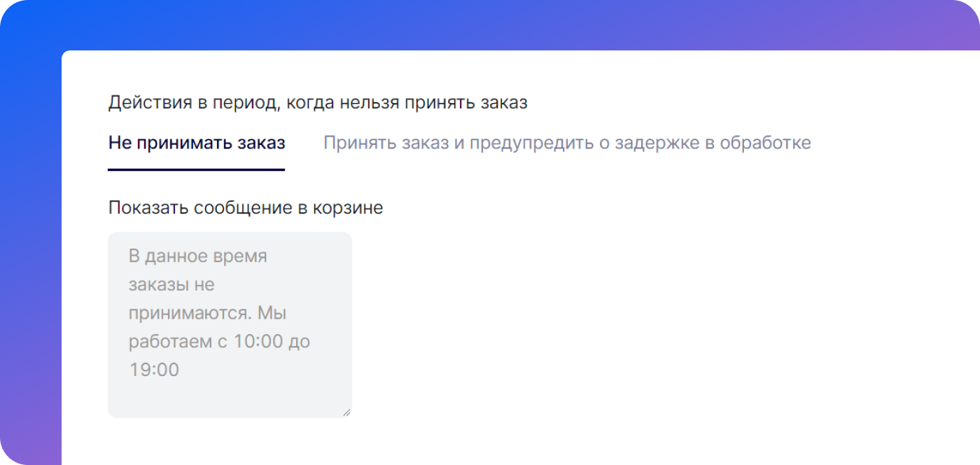Grab the textarea resize handle corner
The width and height of the screenshot is (980, 465).
346,412
